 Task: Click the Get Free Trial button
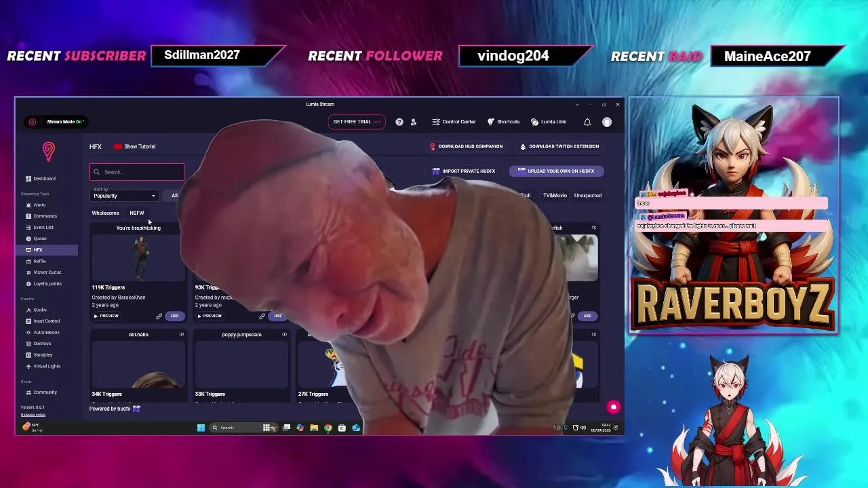356,122
